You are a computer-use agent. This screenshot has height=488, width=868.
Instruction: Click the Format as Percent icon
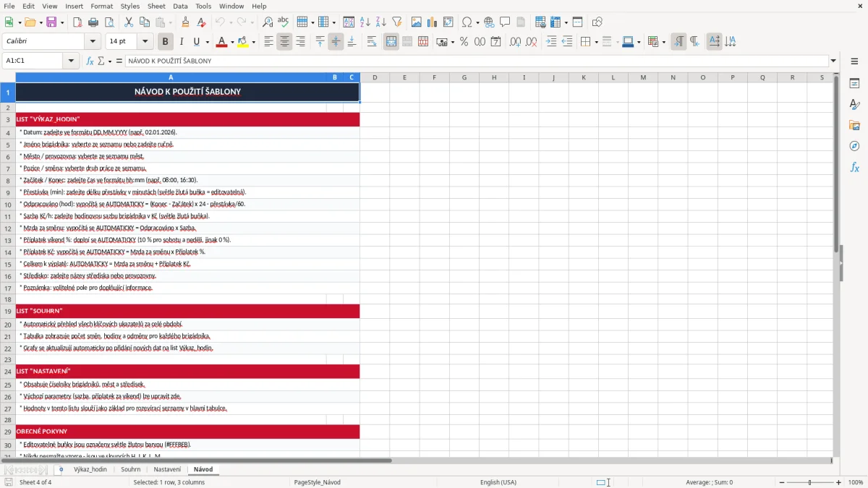(464, 42)
